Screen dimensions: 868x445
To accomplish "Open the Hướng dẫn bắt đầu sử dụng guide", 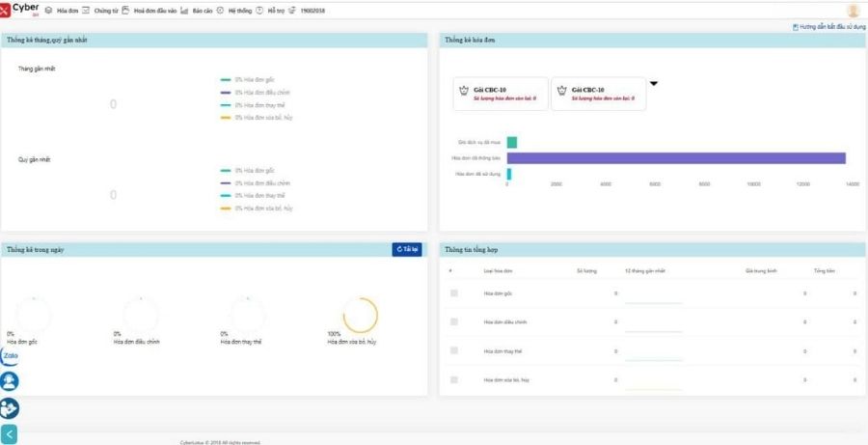I will [x=828, y=27].
